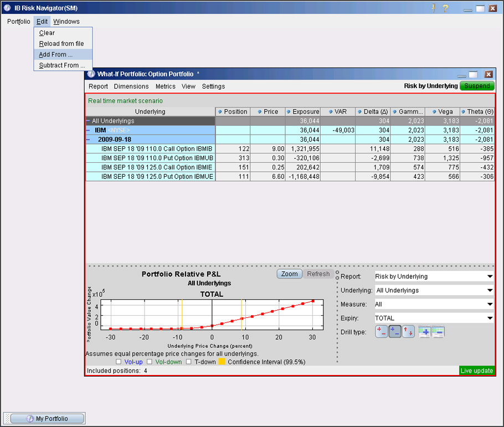The image size is (504, 427).
Task: Select Subtract From... menu entry
Action: [63, 65]
